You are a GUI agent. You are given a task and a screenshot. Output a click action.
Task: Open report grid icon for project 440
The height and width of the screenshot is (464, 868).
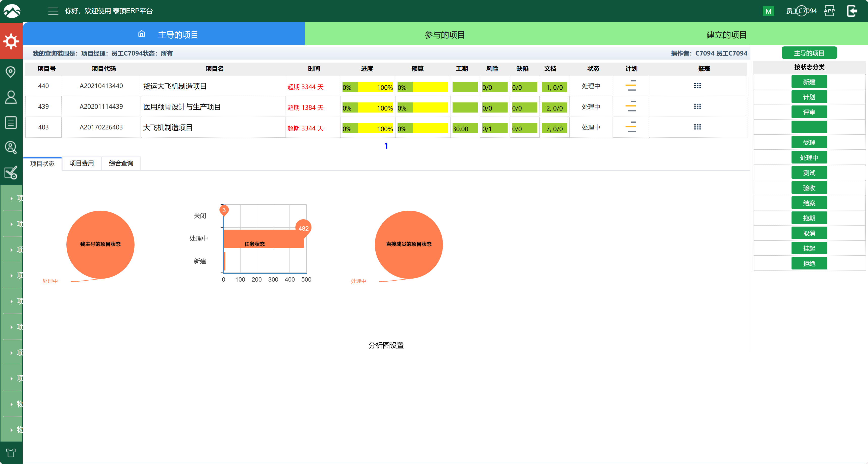pyautogui.click(x=697, y=86)
